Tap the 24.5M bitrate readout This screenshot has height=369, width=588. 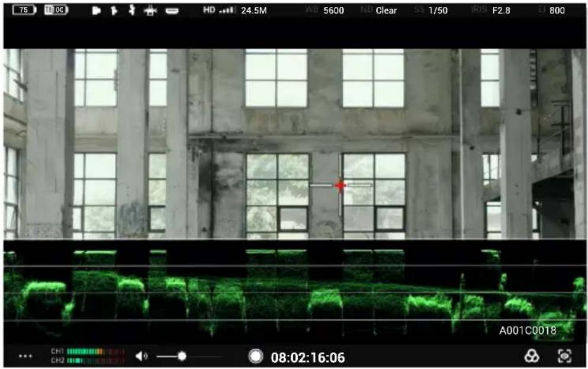click(254, 11)
